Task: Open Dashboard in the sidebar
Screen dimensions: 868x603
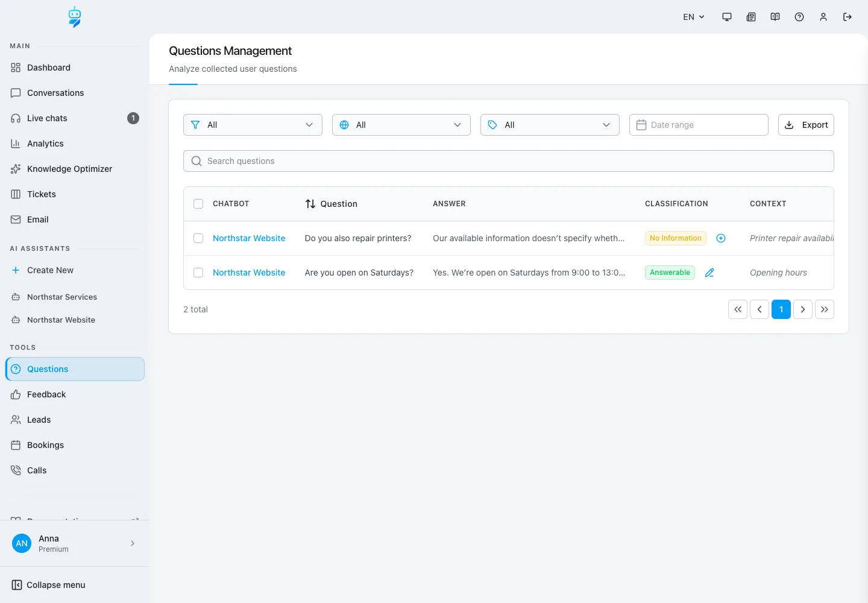Action: (75, 68)
